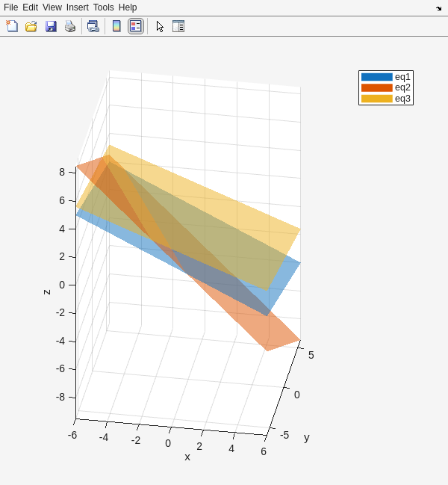
Task: Click the orange eq2 legend color swatch
Action: tap(376, 87)
